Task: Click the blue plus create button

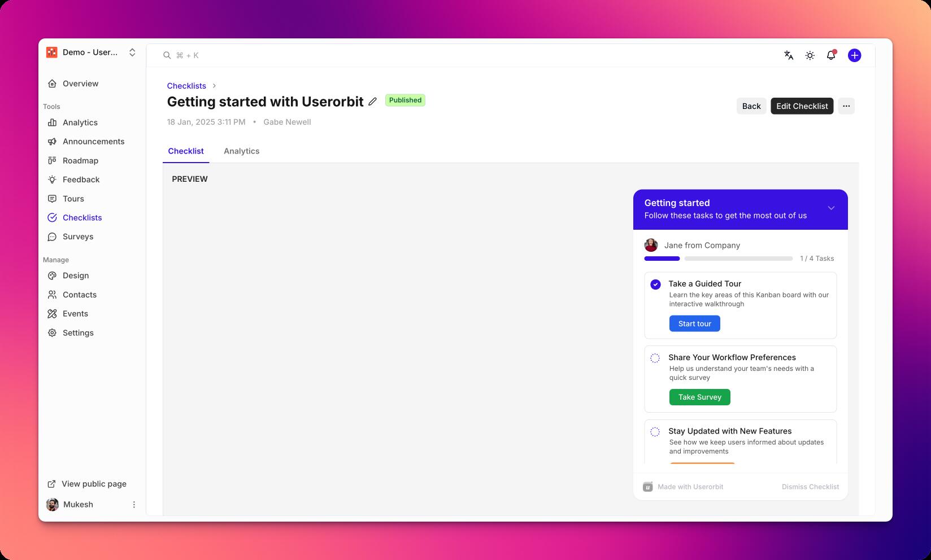Action: tap(854, 55)
